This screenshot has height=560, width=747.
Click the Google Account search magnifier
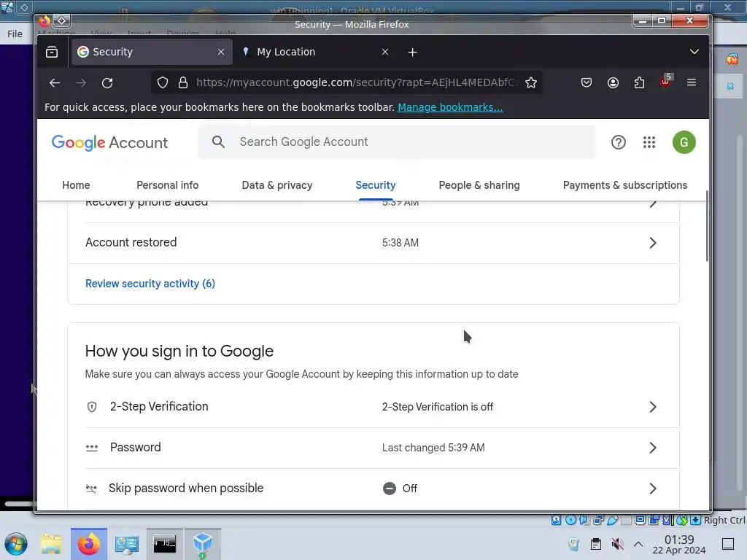click(x=218, y=142)
